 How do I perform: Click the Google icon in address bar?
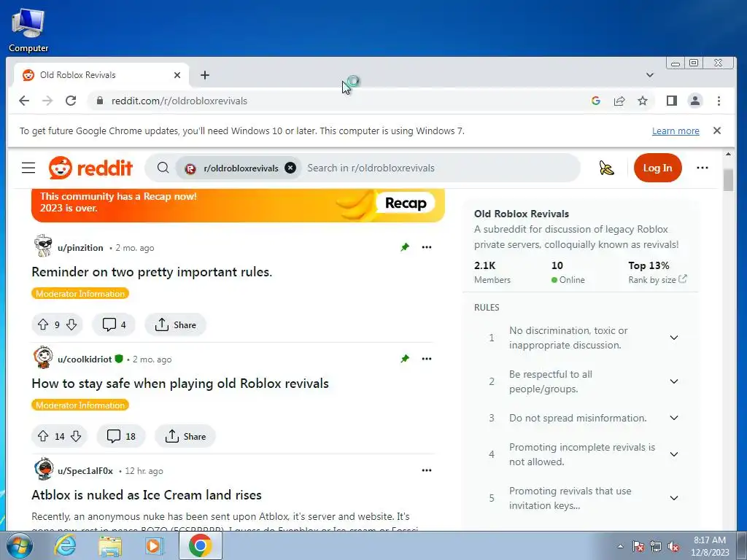pos(595,101)
